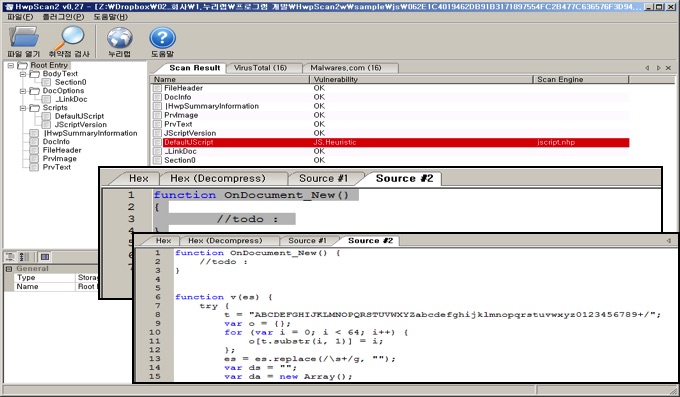Collapse the Scripts tree node
Image resolution: width=680 pixels, height=397 pixels.
click(23, 108)
